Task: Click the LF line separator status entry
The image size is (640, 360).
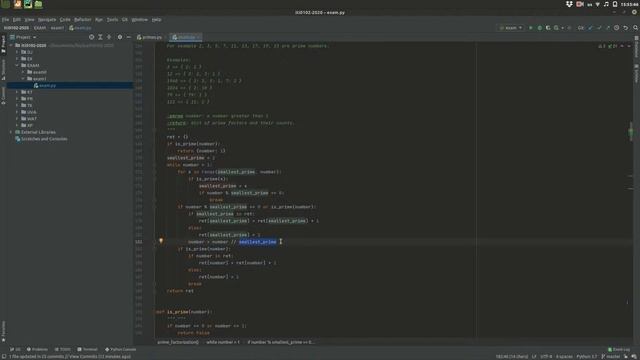Action: point(534,356)
